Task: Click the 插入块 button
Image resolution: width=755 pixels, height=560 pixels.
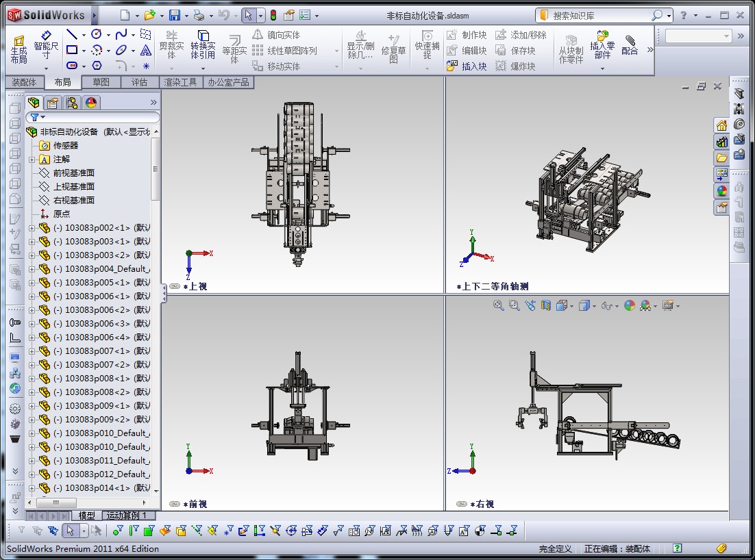Action: pos(467,66)
